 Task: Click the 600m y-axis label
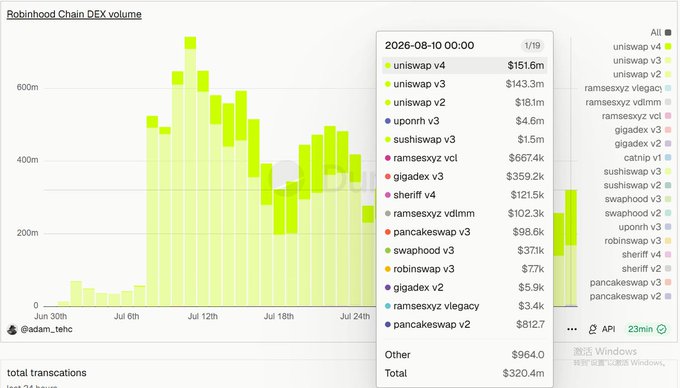(x=27, y=87)
